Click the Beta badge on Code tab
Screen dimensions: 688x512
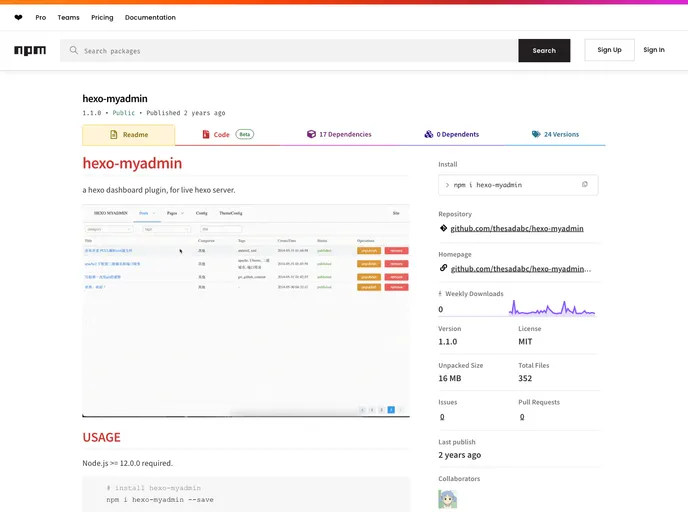point(245,134)
